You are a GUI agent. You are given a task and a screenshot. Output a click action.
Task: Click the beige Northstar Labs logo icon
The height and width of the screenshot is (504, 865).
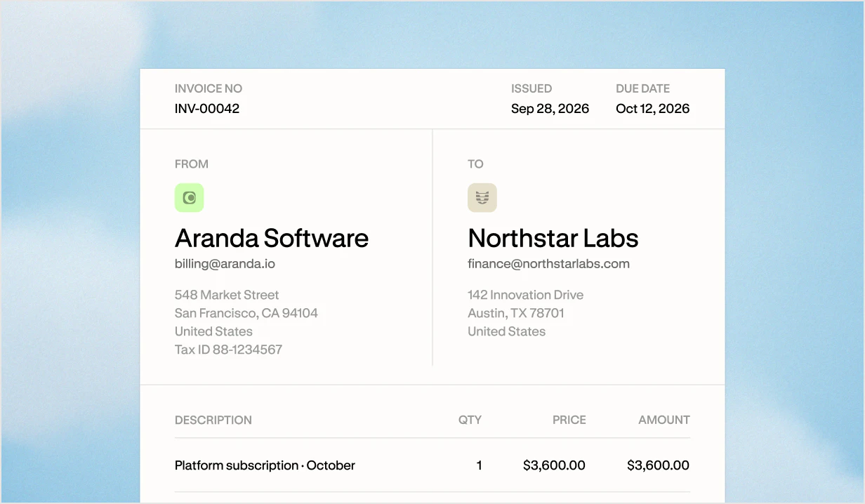click(x=482, y=198)
